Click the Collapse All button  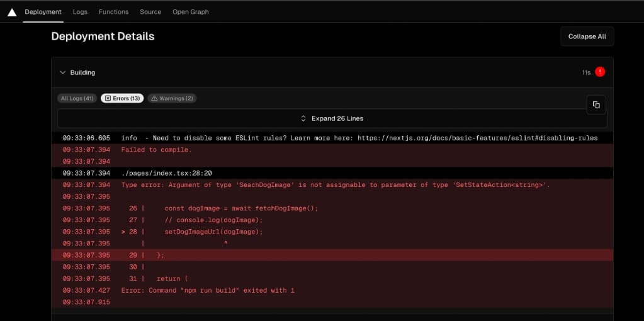(587, 37)
